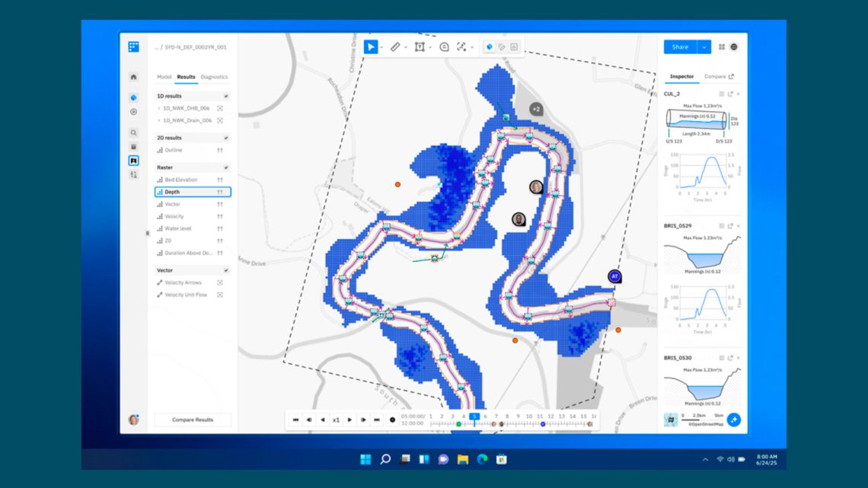This screenshot has width=868, height=488.
Task: Activate the zoom-to-selection tool
Action: [462, 46]
